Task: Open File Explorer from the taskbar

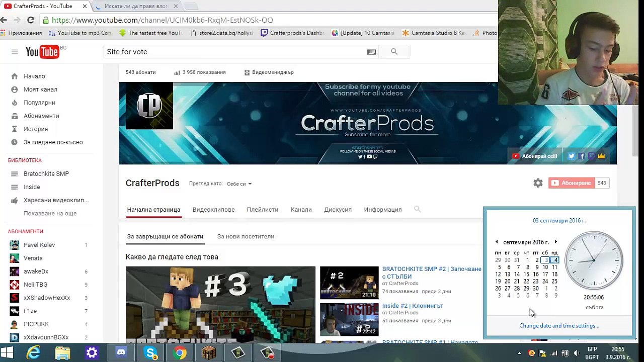Action: (x=63, y=353)
